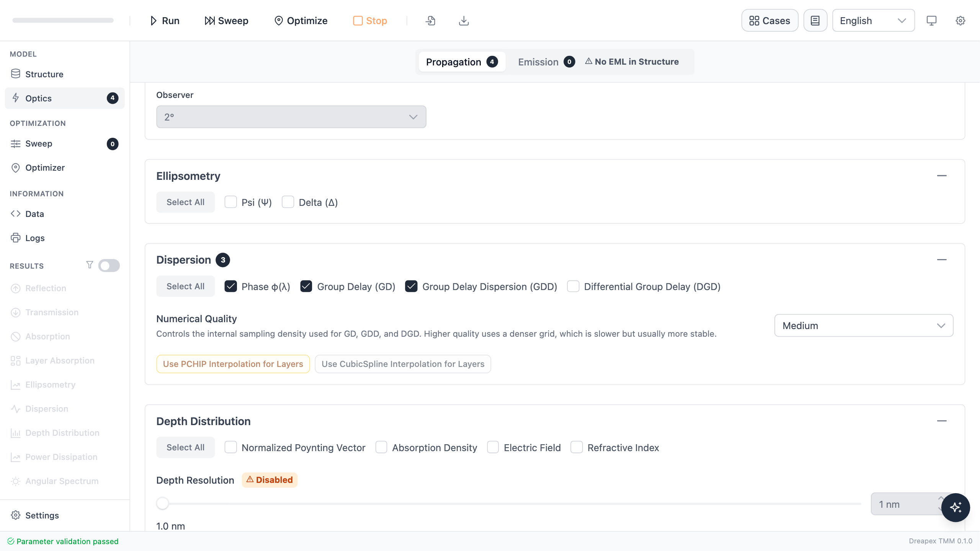Screen dimensions: 980x551
Task: Open the English language dropdown
Action: click(874, 21)
